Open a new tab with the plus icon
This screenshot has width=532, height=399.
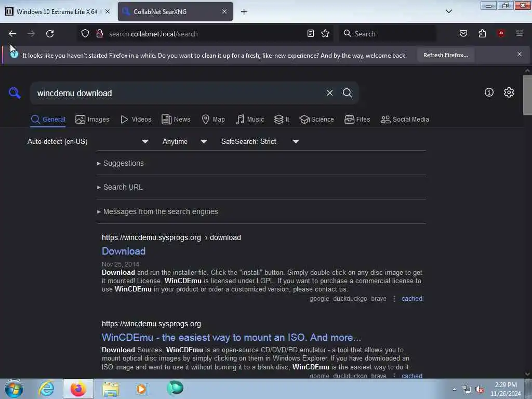(x=244, y=12)
